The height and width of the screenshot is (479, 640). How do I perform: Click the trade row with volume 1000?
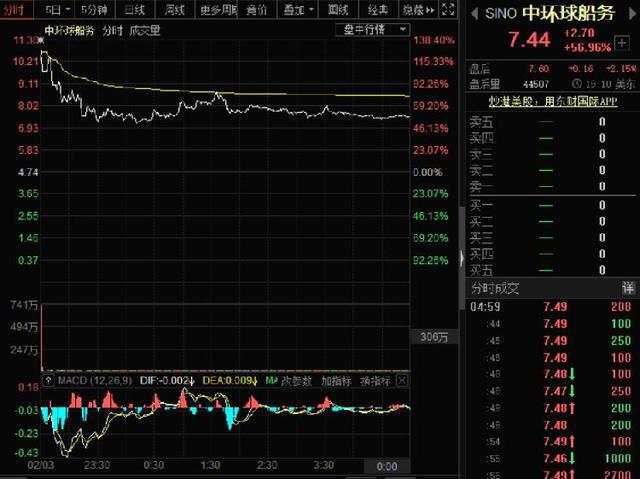(552, 458)
